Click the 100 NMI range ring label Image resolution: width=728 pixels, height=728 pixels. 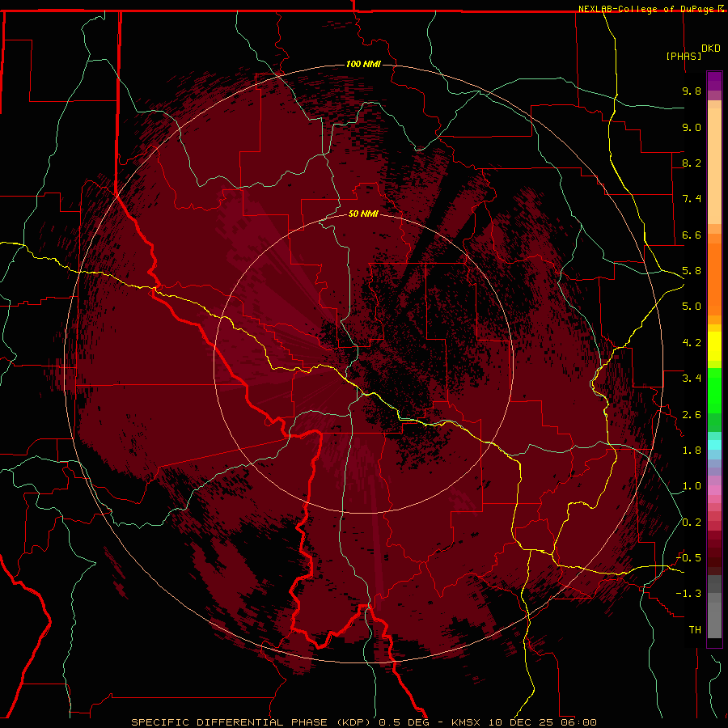(x=363, y=64)
